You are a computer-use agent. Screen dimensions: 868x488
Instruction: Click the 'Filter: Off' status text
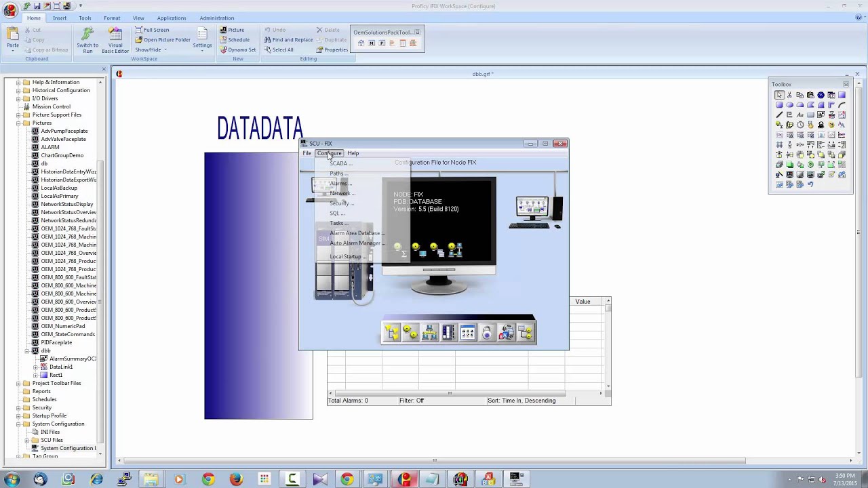[412, 401]
